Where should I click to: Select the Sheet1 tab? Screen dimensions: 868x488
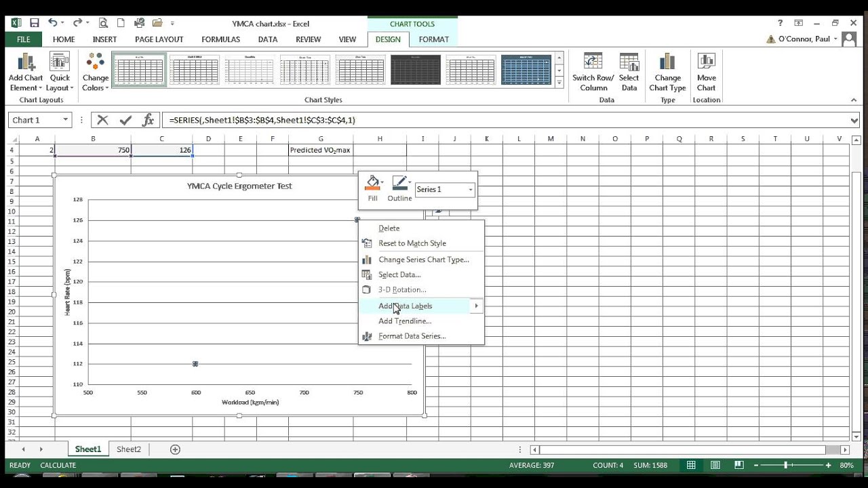(x=88, y=449)
